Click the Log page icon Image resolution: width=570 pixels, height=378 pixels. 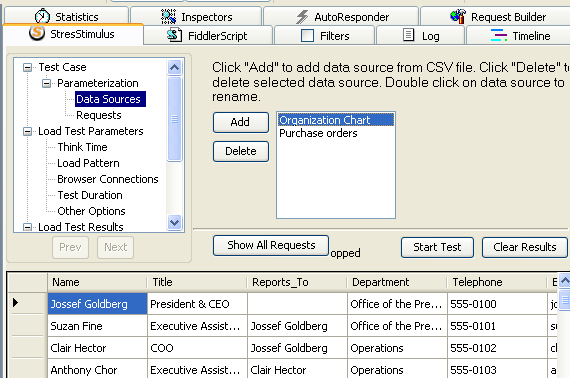[409, 35]
